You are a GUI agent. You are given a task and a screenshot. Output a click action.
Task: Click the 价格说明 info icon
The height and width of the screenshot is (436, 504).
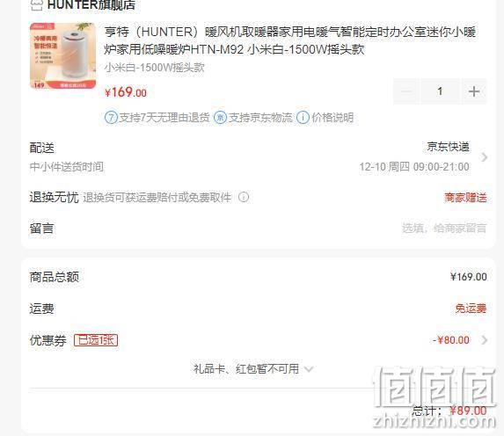coord(303,118)
